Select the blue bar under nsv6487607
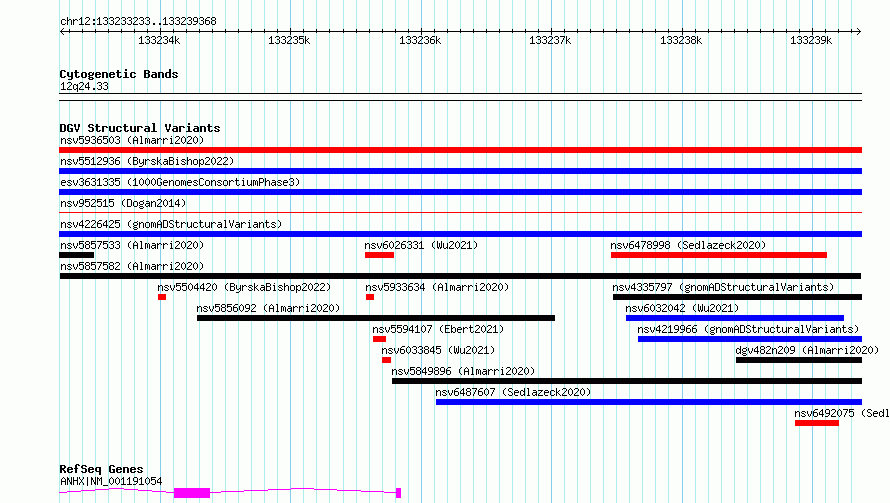This screenshot has width=890, height=503. tap(649, 402)
